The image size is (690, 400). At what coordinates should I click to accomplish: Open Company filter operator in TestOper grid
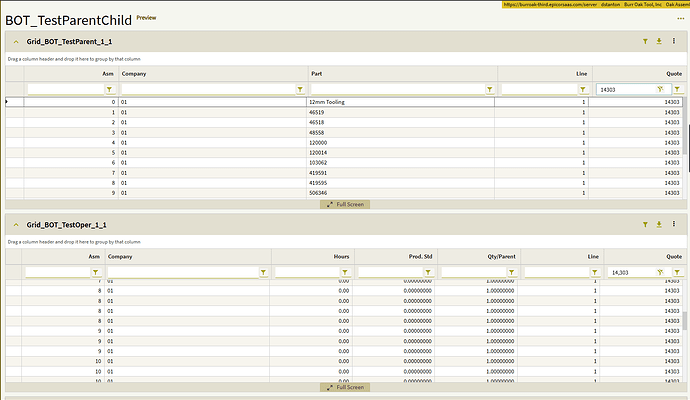tap(262, 272)
